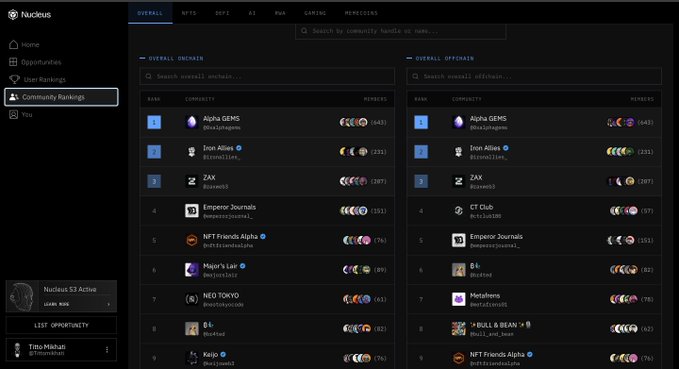This screenshot has width=679, height=369.
Task: Open the Home page
Action: pos(24,45)
